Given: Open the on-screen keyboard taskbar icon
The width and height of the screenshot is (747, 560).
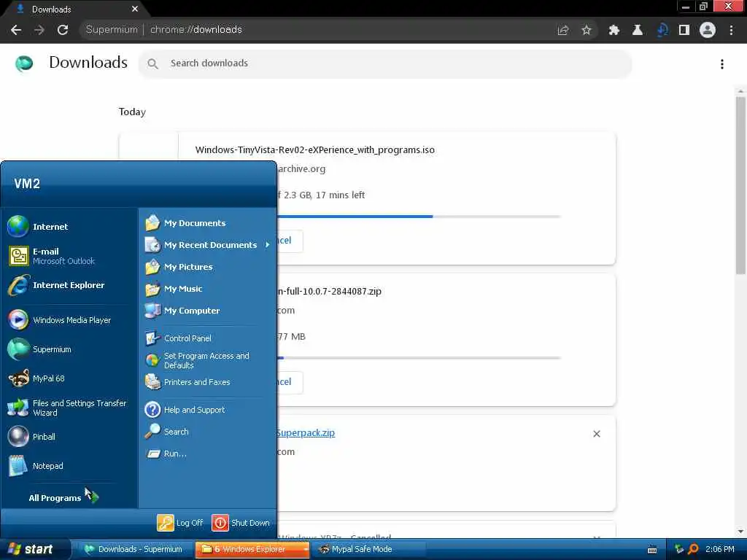Looking at the screenshot, I should (x=652, y=550).
